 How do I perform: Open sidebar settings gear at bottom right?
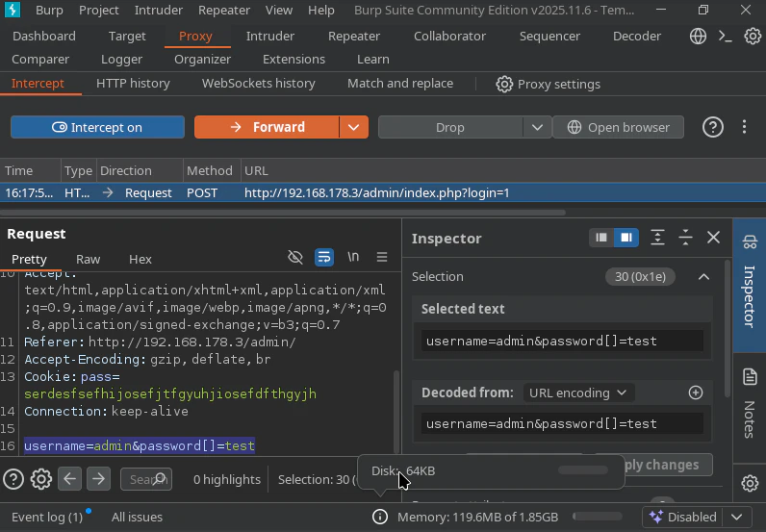(750, 483)
